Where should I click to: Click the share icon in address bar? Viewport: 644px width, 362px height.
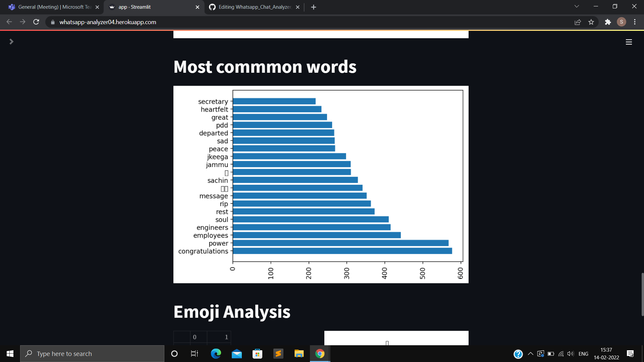[x=578, y=22]
